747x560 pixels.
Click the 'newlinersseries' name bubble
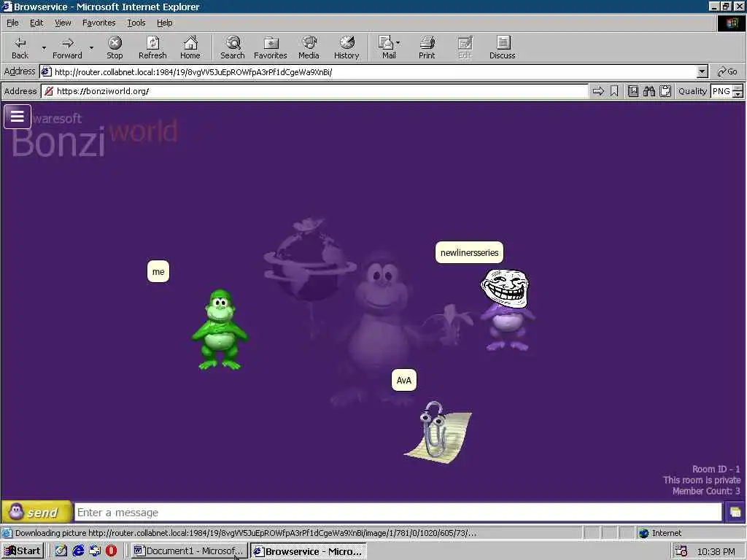[469, 252]
